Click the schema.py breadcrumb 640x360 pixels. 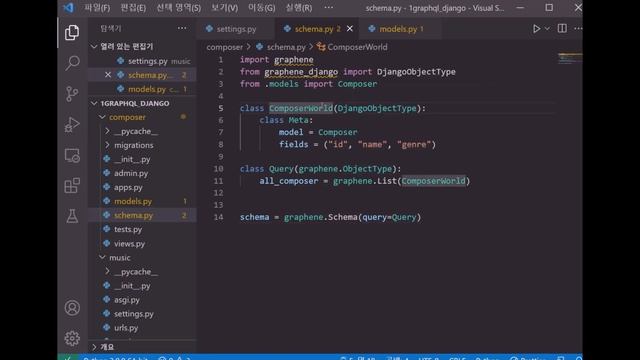(x=286, y=47)
